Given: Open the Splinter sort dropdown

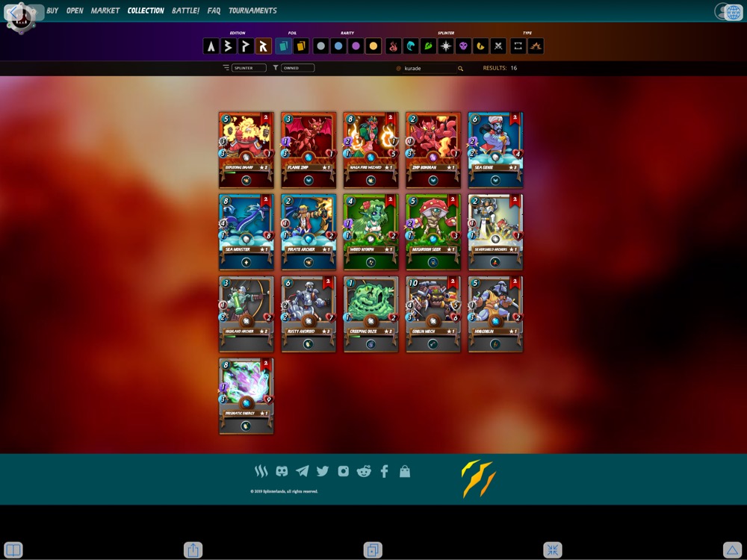Looking at the screenshot, I should (x=249, y=68).
